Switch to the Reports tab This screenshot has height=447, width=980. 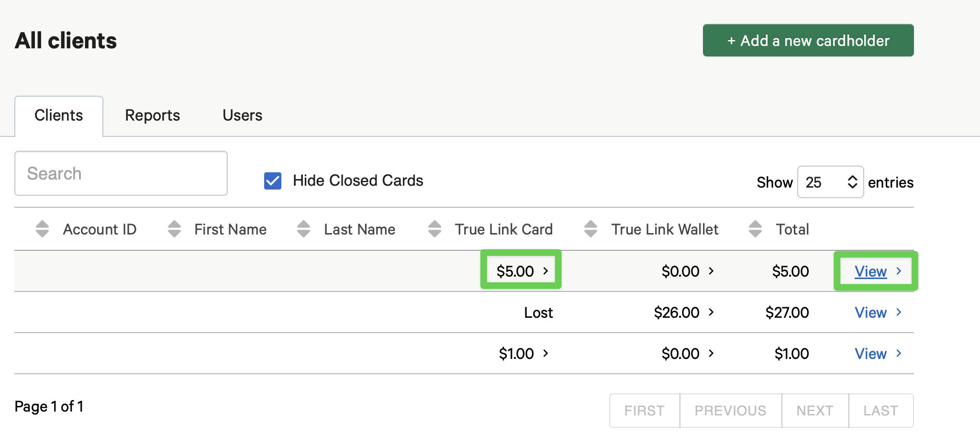152,115
